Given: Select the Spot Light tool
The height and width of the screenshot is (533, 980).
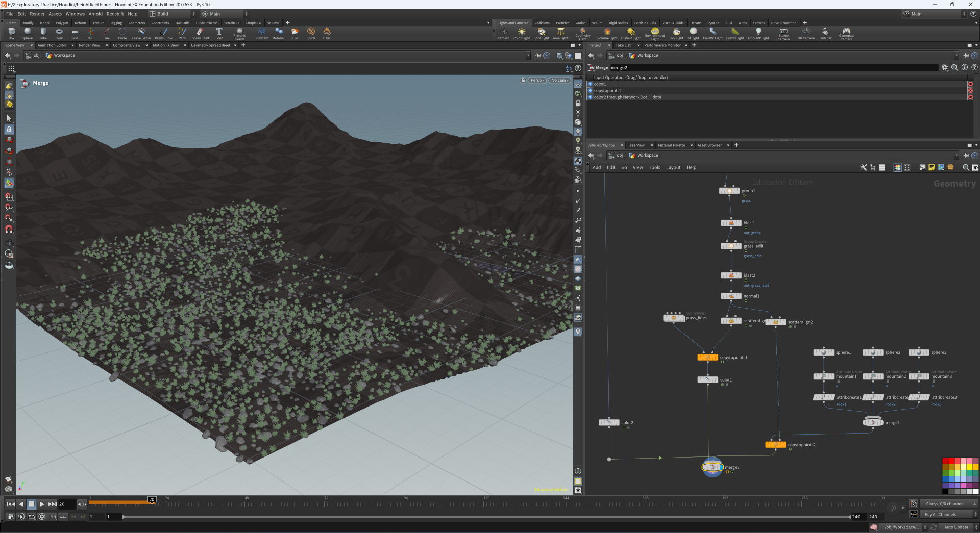Looking at the screenshot, I should pyautogui.click(x=541, y=33).
